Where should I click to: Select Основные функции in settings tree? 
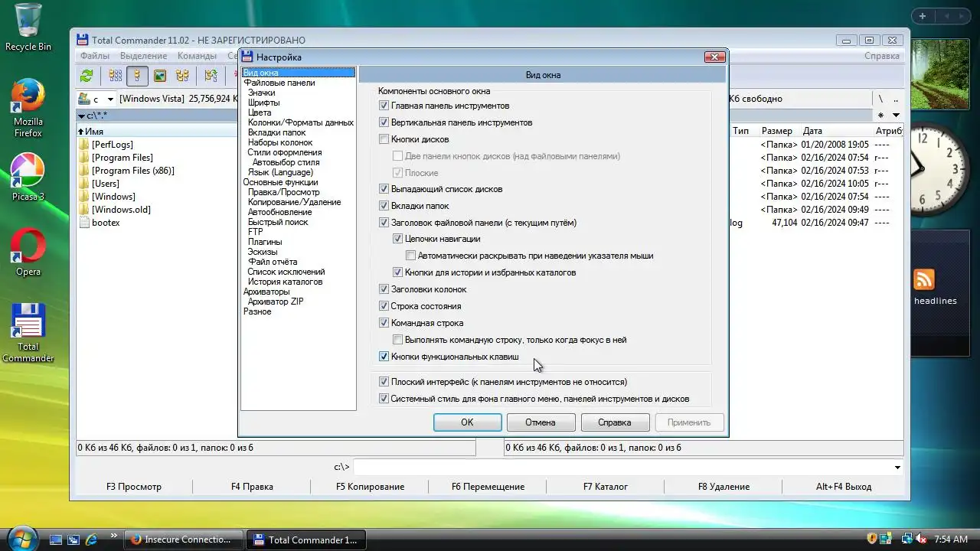(280, 182)
